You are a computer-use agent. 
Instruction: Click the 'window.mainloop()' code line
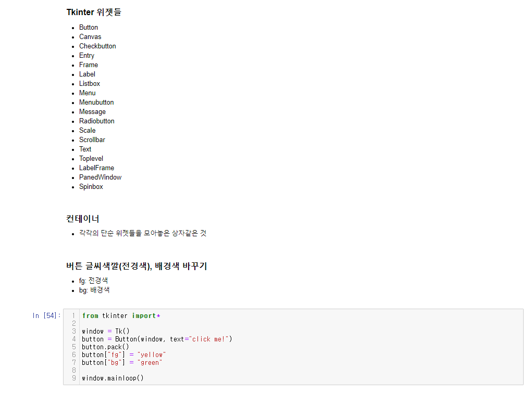point(113,378)
